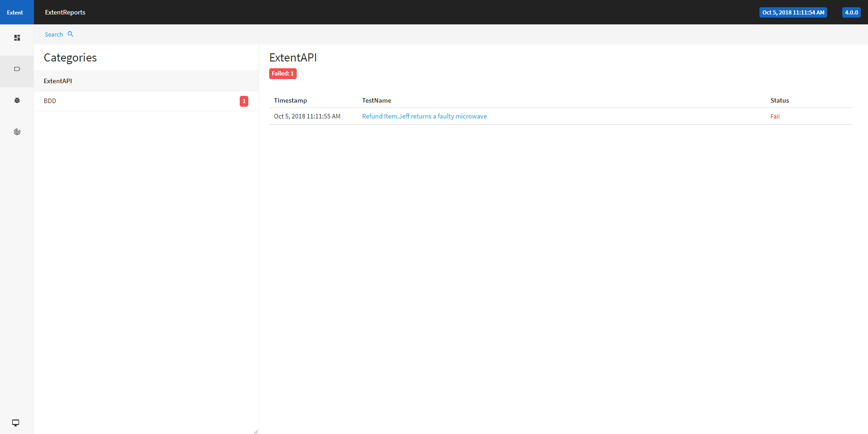Open the dashboard via the circular gauge icon
868x434 pixels.
[17, 132]
